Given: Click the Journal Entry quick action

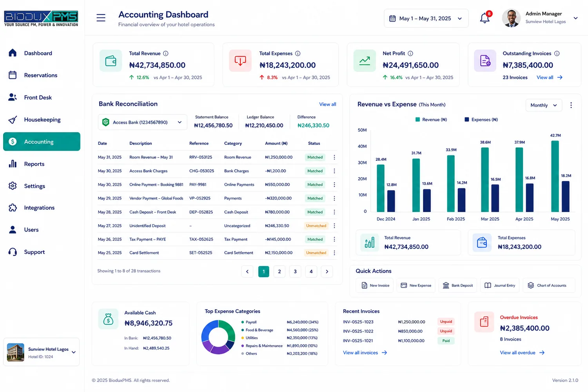Looking at the screenshot, I should [x=500, y=285].
